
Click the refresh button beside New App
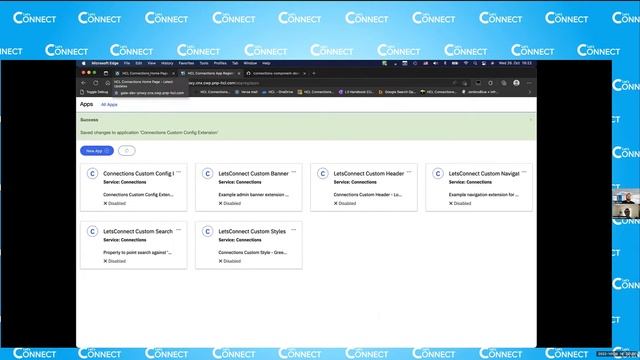tap(127, 151)
